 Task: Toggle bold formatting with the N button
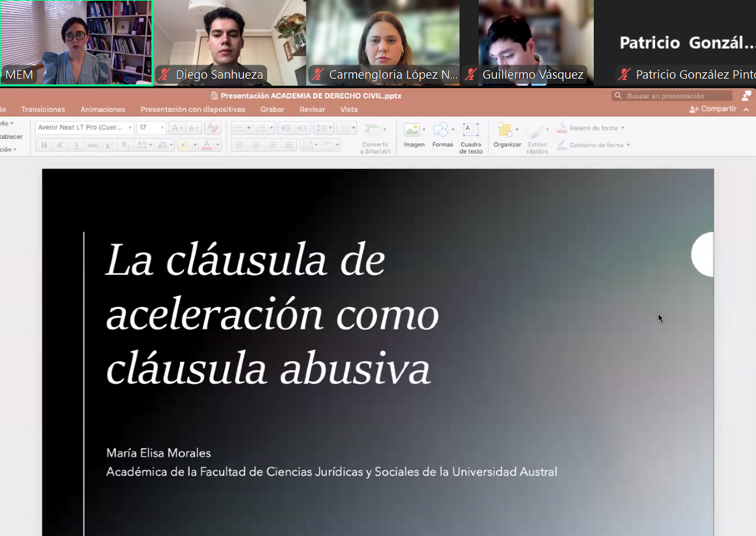[44, 145]
